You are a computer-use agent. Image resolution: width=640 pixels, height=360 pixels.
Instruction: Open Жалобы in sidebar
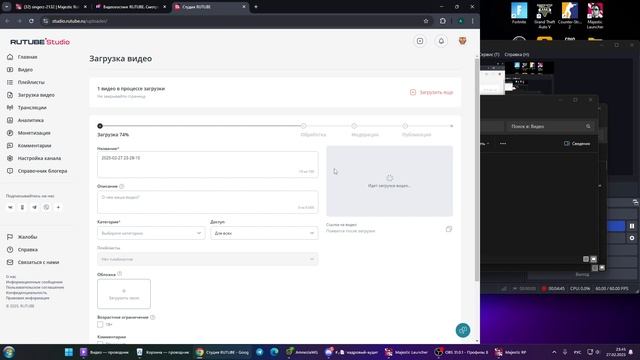(x=22, y=237)
